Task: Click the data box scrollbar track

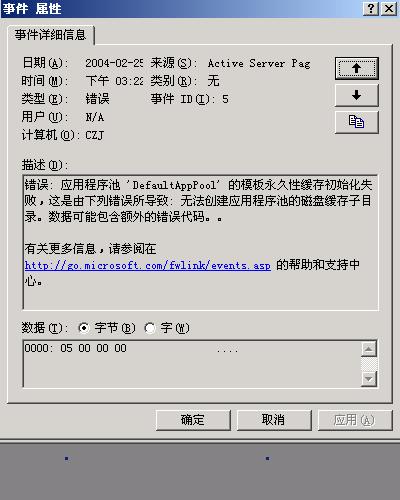Action: click(x=369, y=364)
